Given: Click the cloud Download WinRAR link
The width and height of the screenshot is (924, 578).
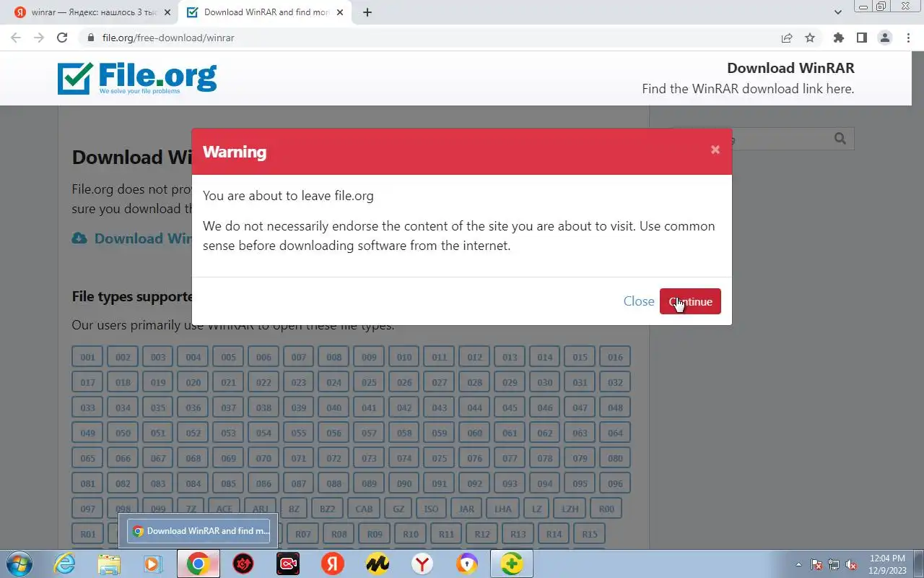Looking at the screenshot, I should coord(131,238).
